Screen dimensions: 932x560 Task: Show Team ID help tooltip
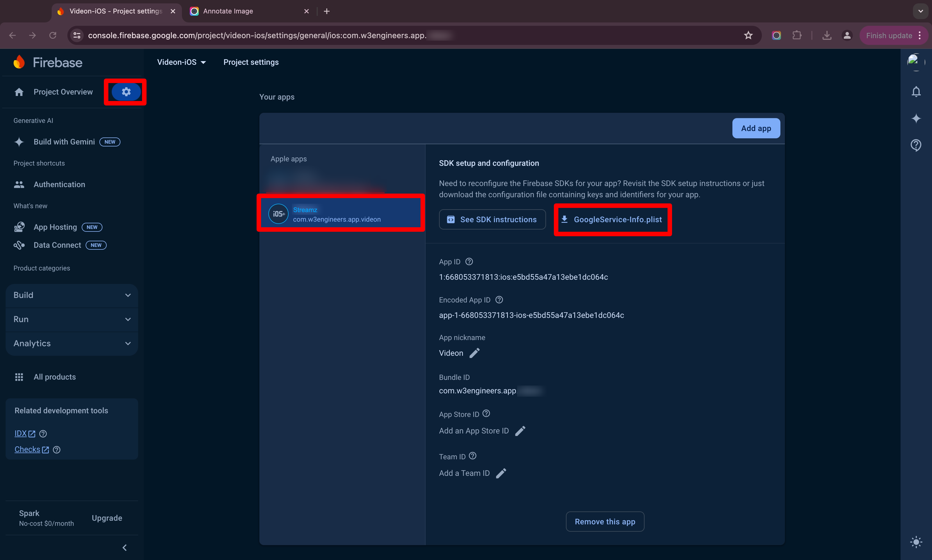click(473, 456)
